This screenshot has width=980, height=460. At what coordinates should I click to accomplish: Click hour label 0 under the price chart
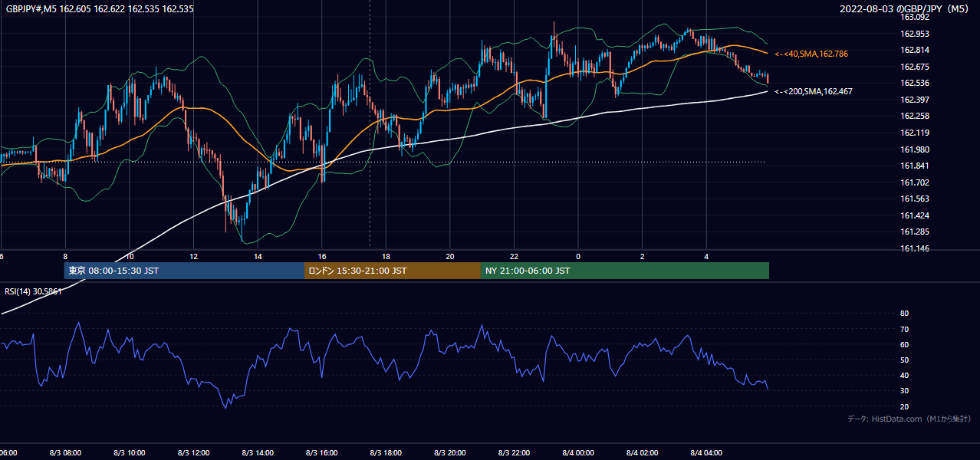coord(578,257)
